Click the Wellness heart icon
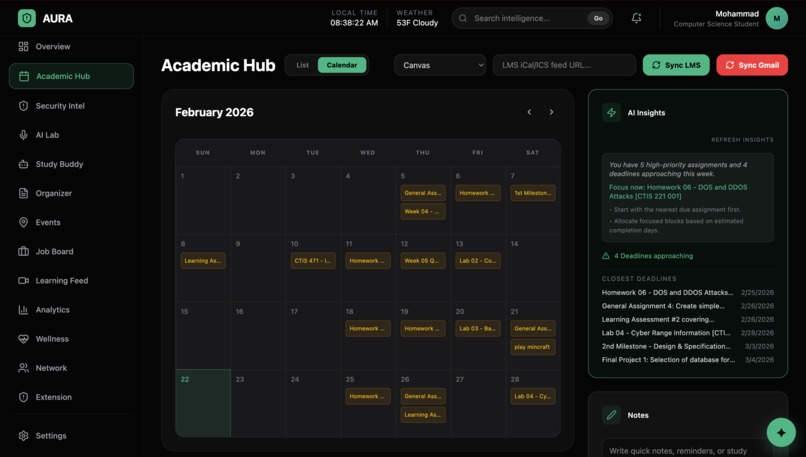This screenshot has width=806, height=457. 23,339
